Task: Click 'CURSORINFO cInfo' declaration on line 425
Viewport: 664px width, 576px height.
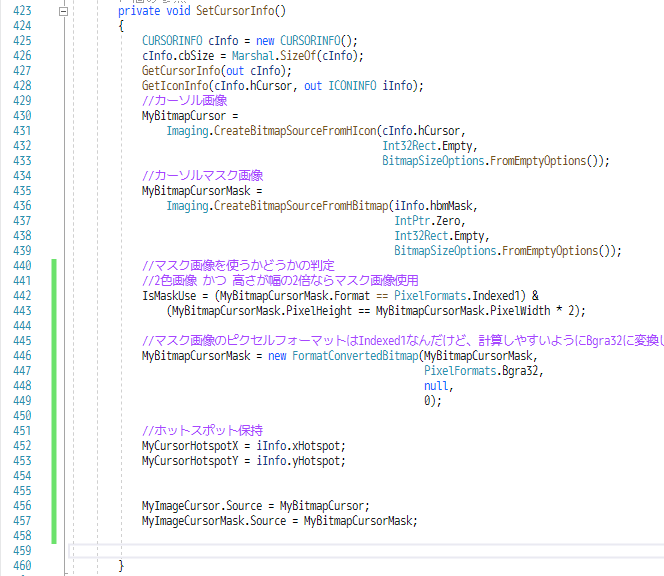Action: tap(190, 41)
